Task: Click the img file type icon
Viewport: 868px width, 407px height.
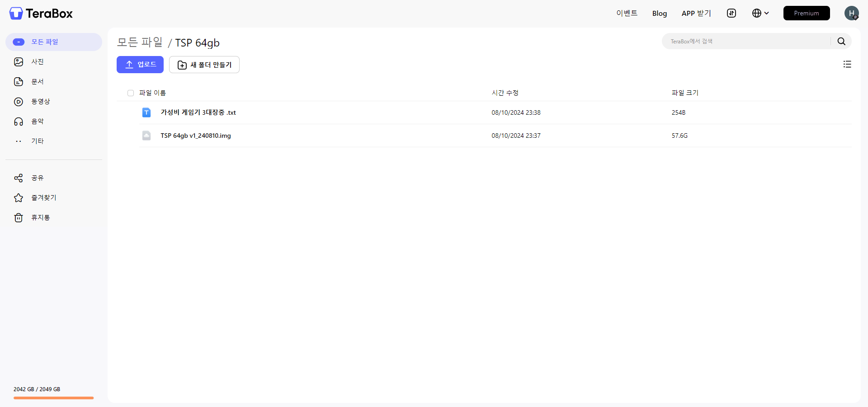Action: [x=146, y=136]
